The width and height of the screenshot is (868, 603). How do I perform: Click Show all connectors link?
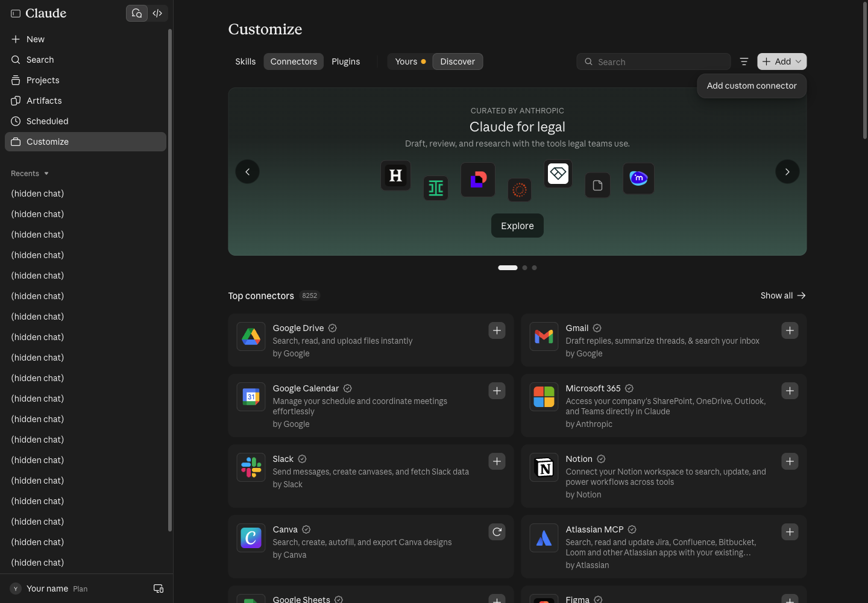coord(783,295)
